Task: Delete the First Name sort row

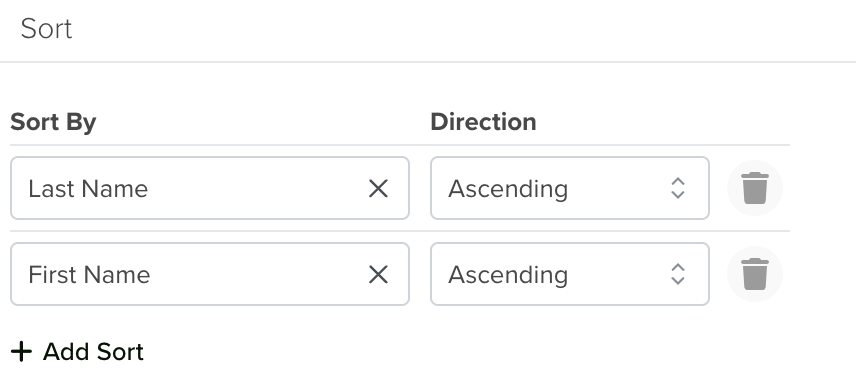Action: click(755, 274)
